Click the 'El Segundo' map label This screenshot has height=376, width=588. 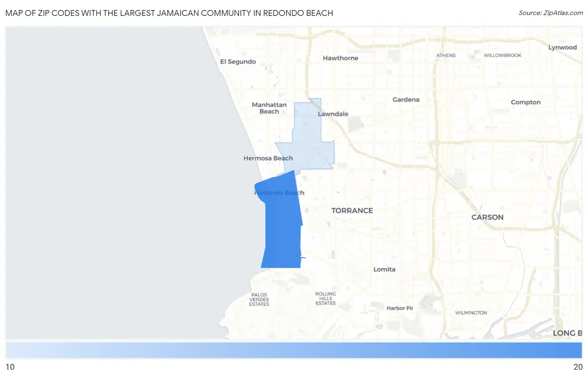tap(238, 61)
